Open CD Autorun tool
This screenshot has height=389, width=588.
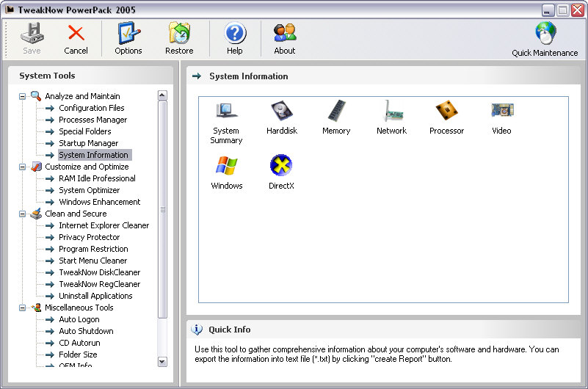pos(79,343)
